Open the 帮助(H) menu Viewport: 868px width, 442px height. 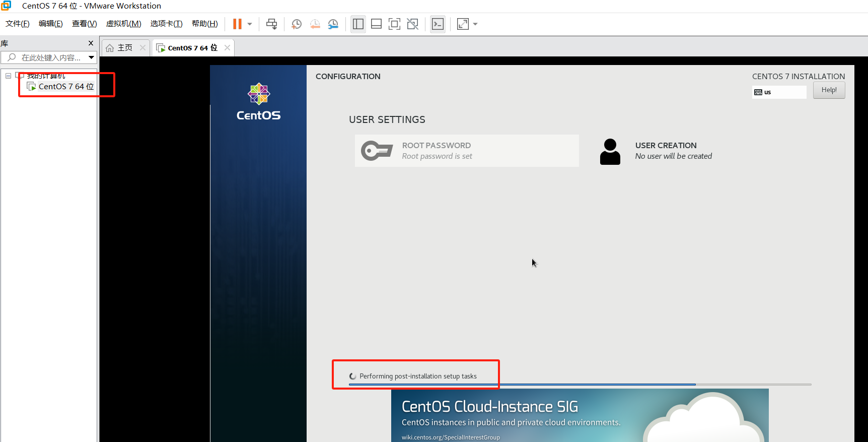tap(205, 24)
